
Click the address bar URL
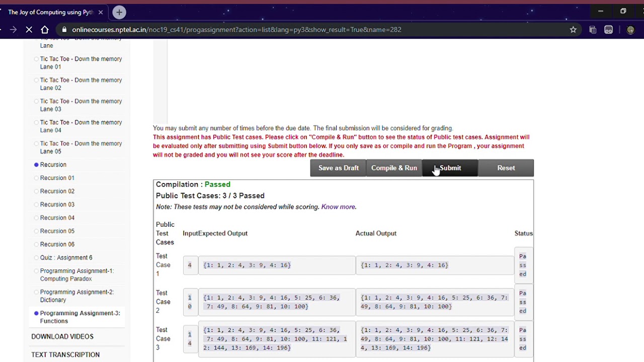click(x=236, y=30)
